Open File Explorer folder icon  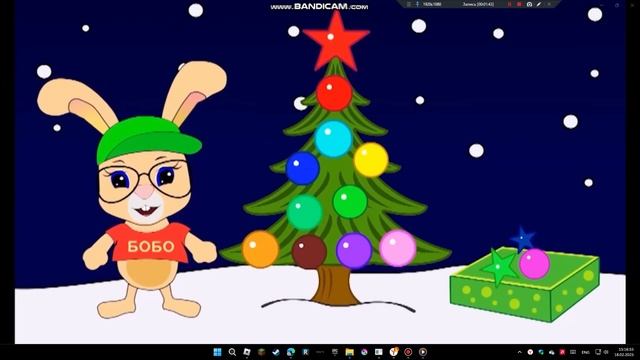[350, 352]
